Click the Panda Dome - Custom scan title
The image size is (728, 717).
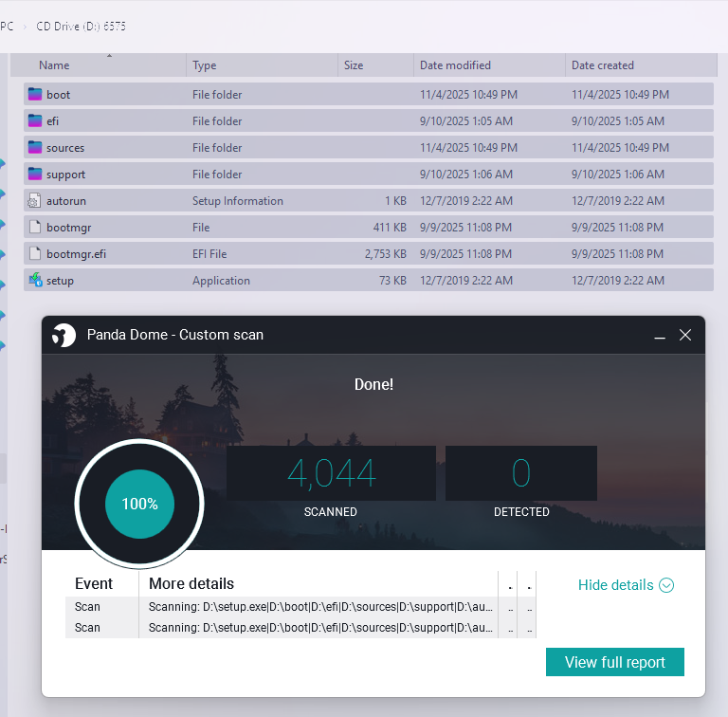point(175,335)
